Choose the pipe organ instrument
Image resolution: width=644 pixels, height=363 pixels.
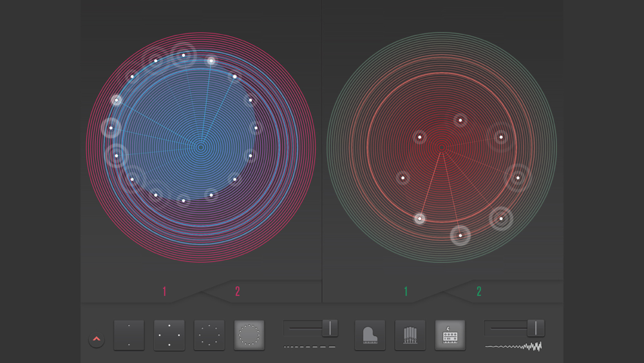(x=410, y=335)
